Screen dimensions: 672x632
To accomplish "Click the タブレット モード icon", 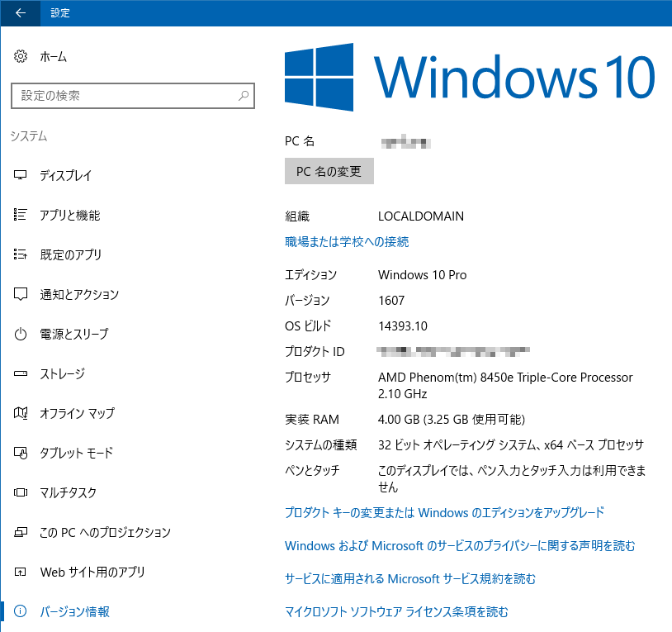I will [x=20, y=453].
